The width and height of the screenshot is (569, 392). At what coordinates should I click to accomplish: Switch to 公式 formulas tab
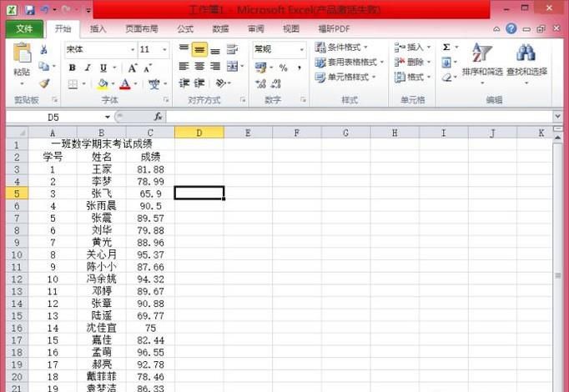point(185,29)
